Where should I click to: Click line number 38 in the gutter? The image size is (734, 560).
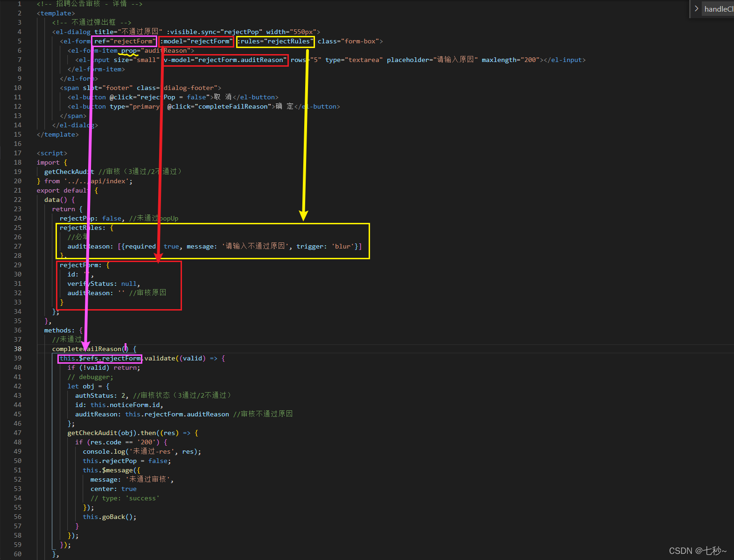(18, 349)
